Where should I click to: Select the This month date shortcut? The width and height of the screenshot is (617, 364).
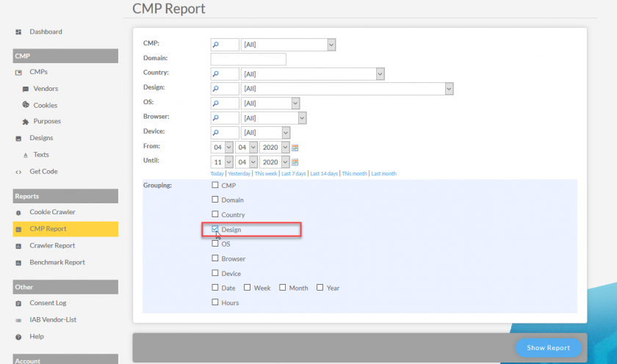point(355,174)
